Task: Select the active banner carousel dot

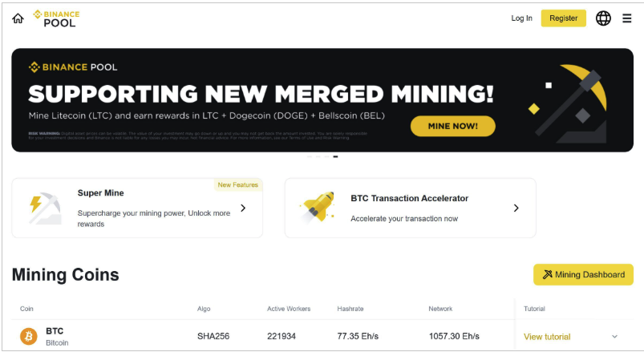Action: coord(335,156)
